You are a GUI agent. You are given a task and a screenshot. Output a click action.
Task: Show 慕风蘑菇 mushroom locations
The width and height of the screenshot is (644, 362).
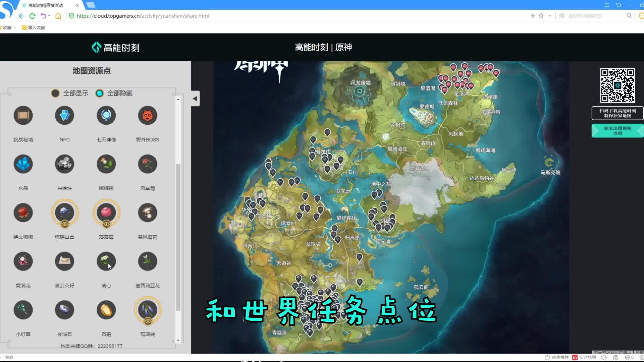tap(148, 213)
